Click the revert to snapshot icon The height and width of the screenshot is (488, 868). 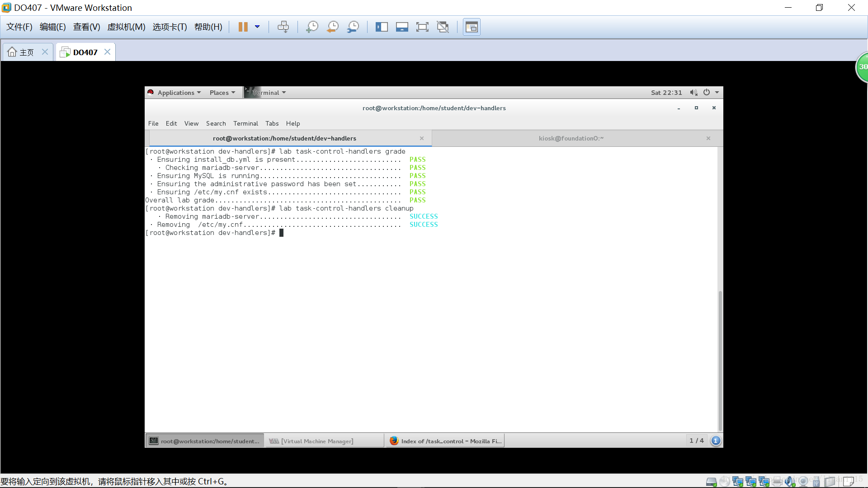333,27
